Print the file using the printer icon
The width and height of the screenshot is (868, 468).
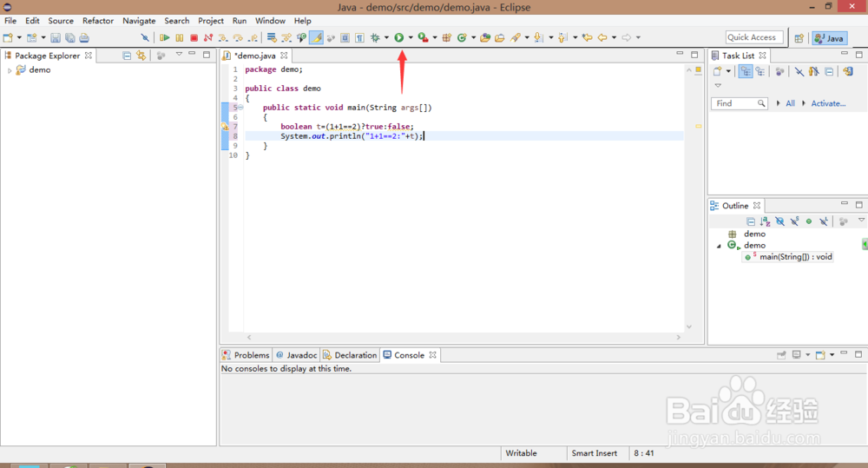(84, 37)
